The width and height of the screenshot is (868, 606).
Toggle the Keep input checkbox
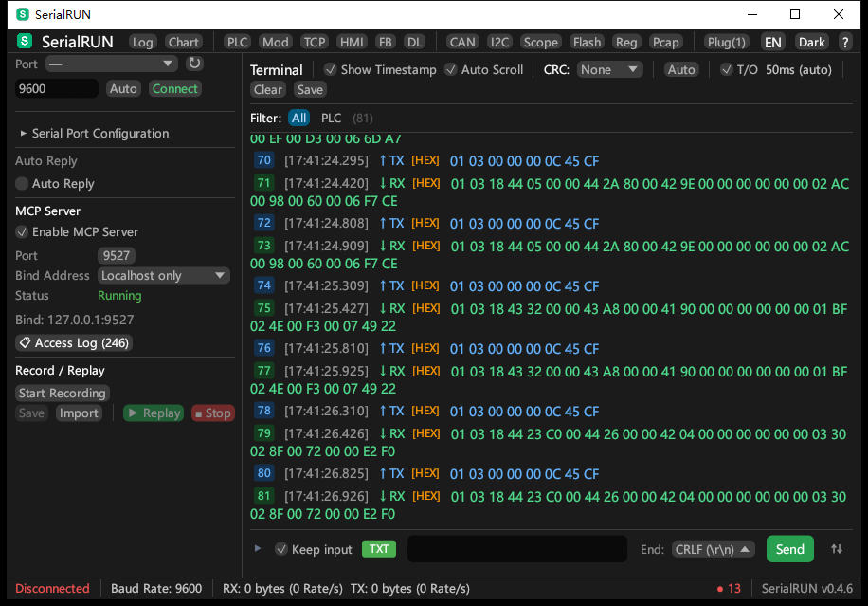pos(281,549)
